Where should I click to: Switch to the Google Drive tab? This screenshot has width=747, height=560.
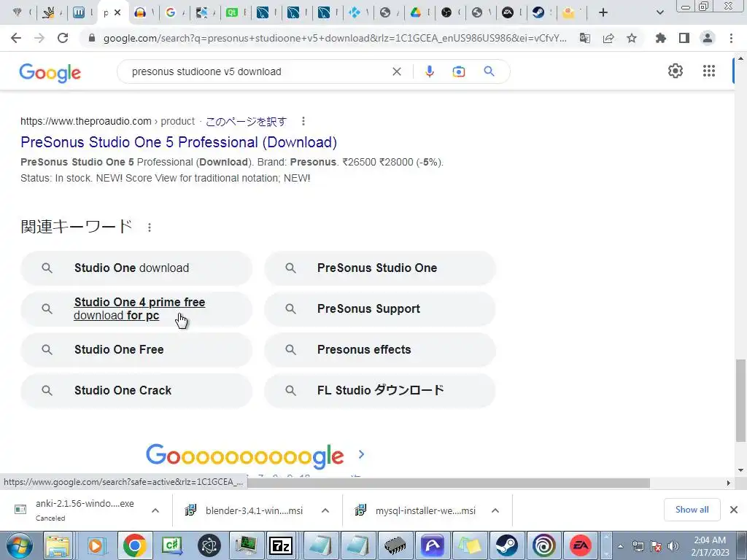coord(416,12)
